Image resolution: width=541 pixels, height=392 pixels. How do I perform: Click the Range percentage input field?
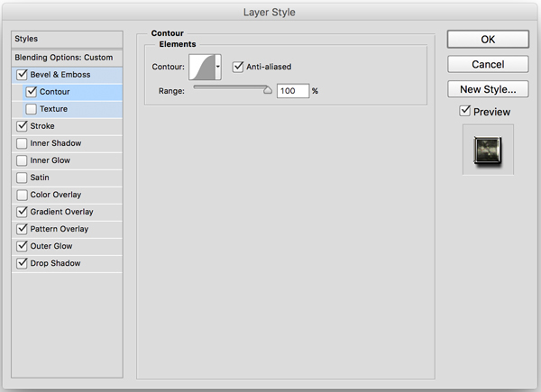point(293,91)
